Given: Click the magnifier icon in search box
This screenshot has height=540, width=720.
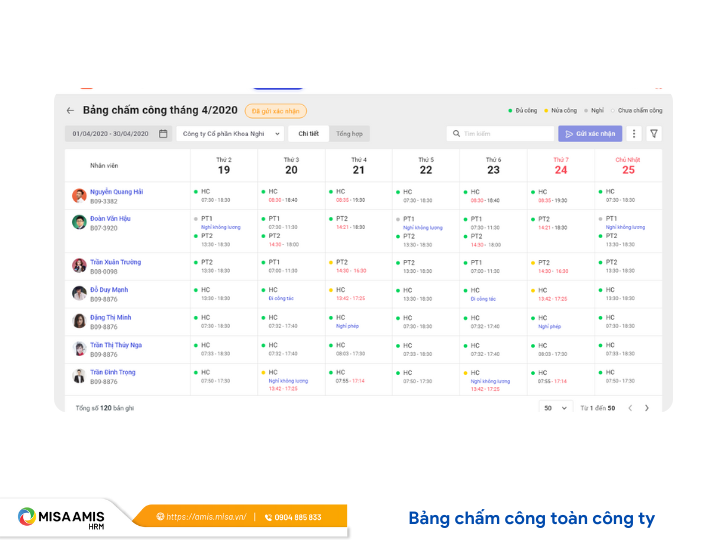Looking at the screenshot, I should coord(456,133).
